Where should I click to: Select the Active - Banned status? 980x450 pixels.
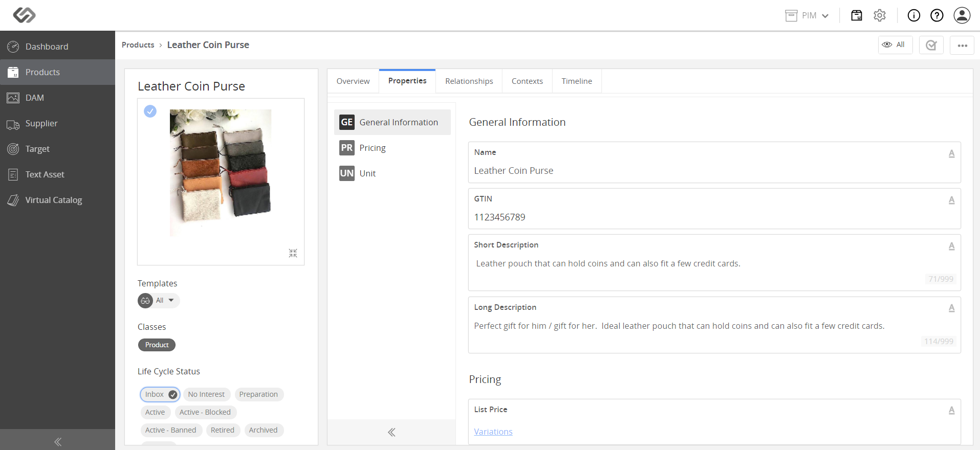[x=170, y=430]
